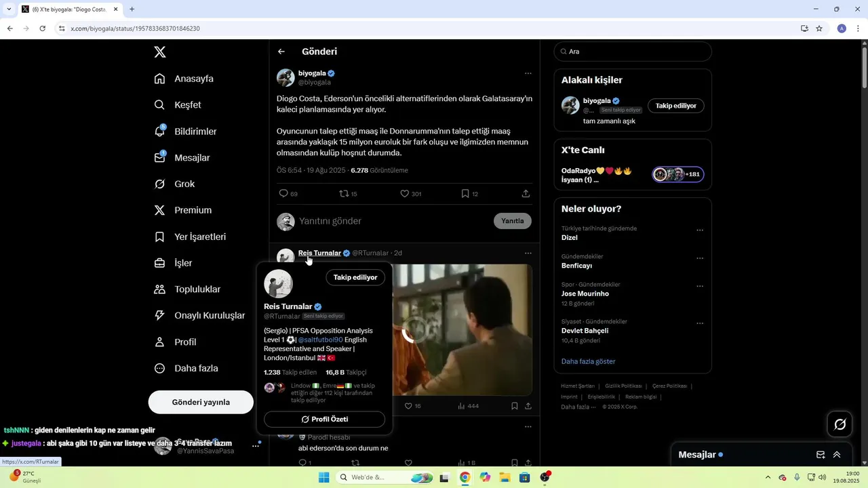Click Daha fazla göster link
868x488 pixels.
(x=588, y=361)
